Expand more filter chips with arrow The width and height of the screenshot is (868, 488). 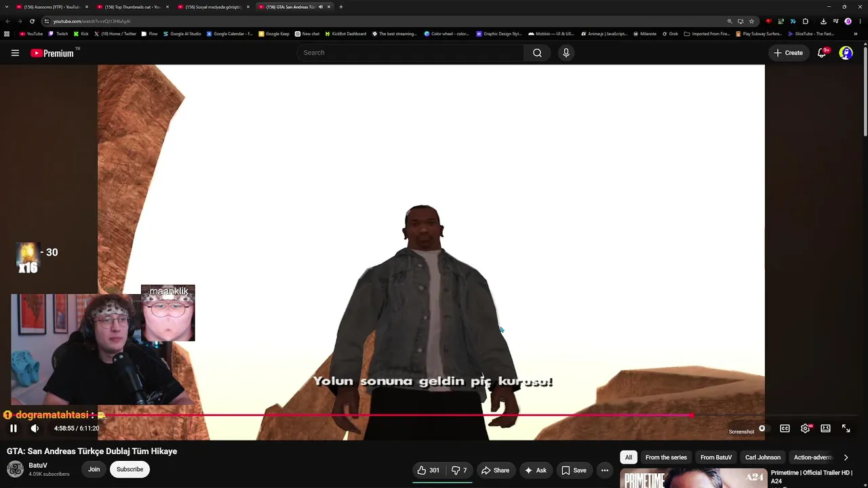(x=846, y=457)
